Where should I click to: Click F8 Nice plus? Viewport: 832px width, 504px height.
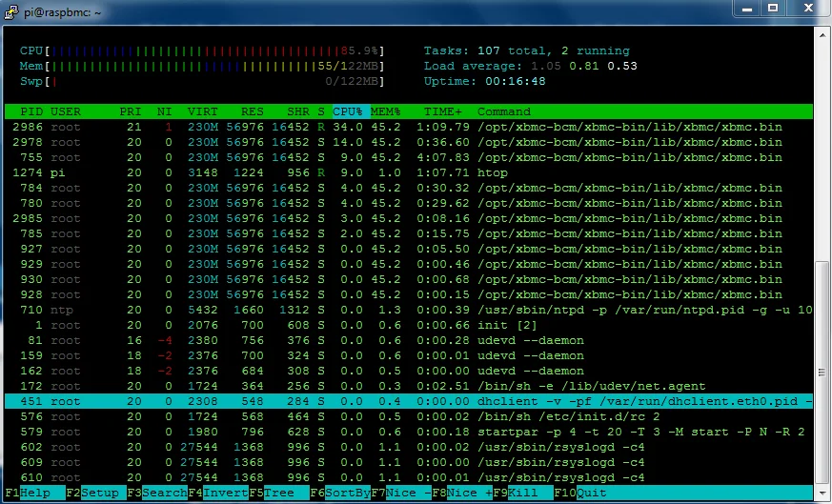pos(462,493)
